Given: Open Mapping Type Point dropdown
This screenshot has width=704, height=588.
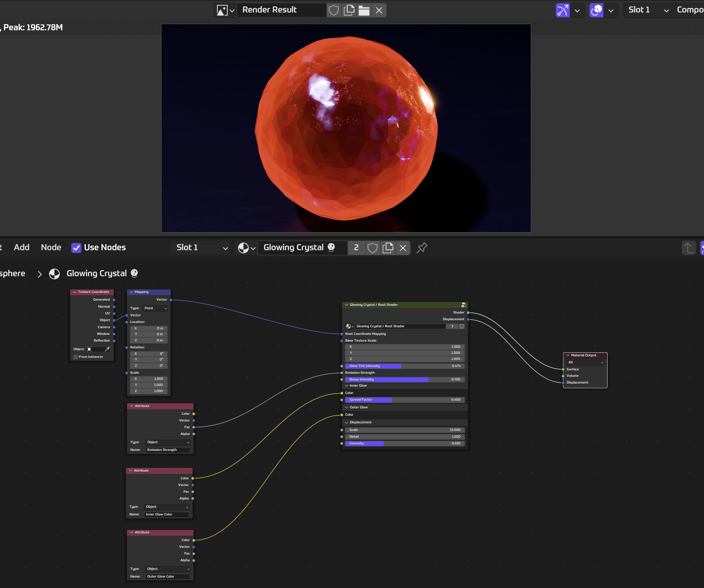Looking at the screenshot, I should coord(155,308).
